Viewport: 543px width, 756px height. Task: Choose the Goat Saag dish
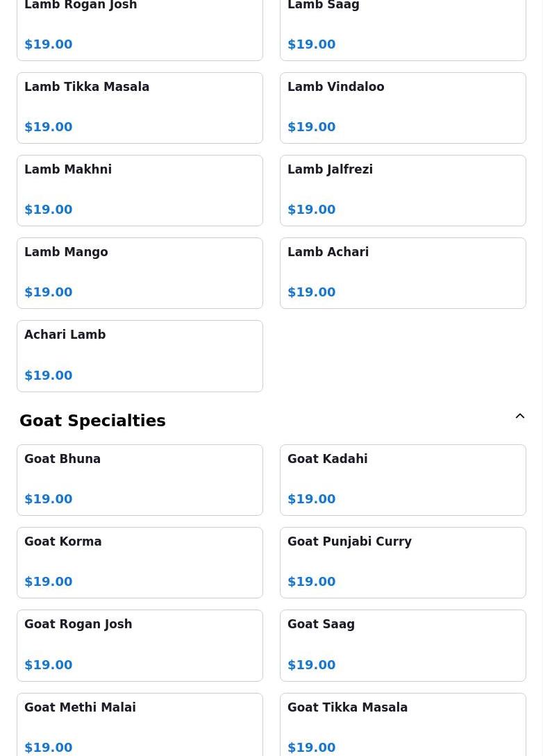click(403, 645)
